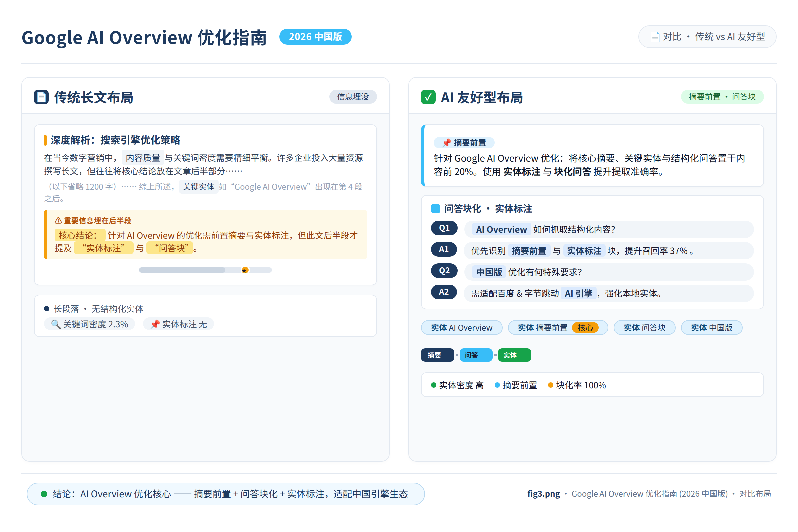
Task: Click the warning triangle icon before 重要信息埋在后半段
Action: [58, 221]
